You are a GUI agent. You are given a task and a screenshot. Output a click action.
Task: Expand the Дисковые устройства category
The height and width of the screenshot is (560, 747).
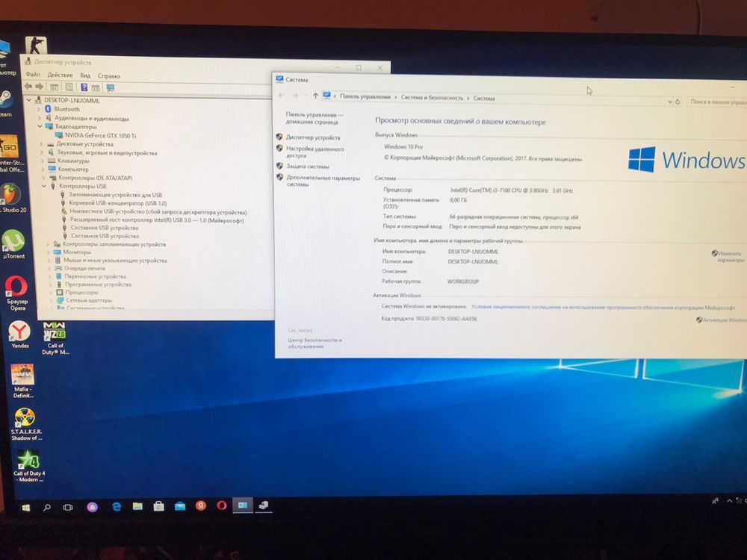tap(41, 144)
